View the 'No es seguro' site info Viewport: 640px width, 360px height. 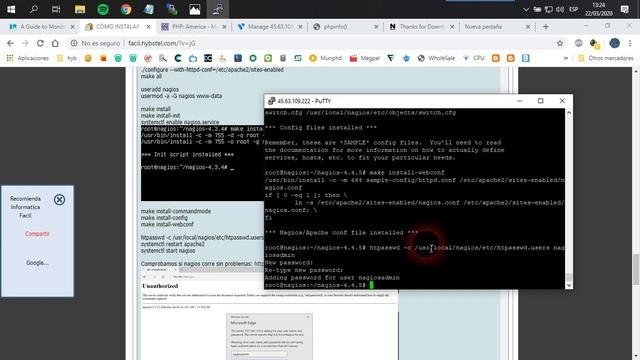click(95, 43)
